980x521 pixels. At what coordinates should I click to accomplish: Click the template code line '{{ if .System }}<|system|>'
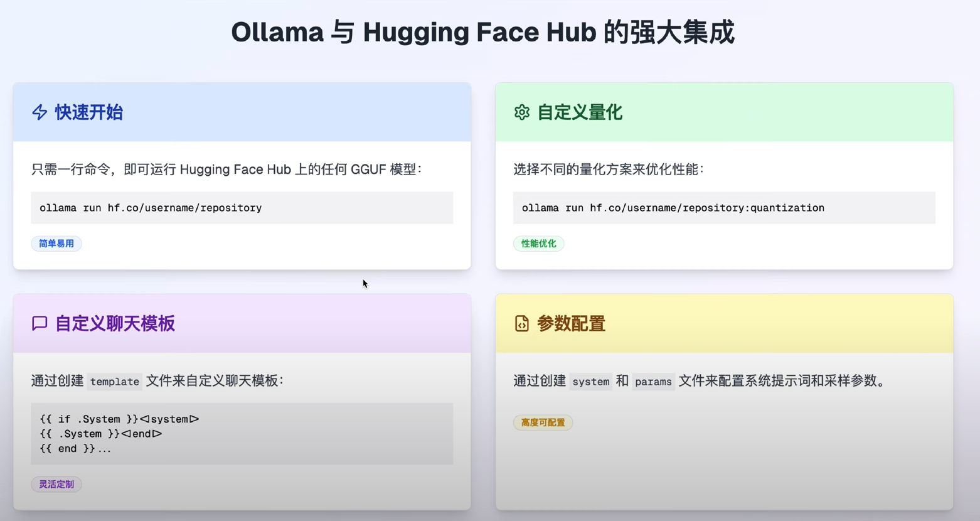point(119,419)
